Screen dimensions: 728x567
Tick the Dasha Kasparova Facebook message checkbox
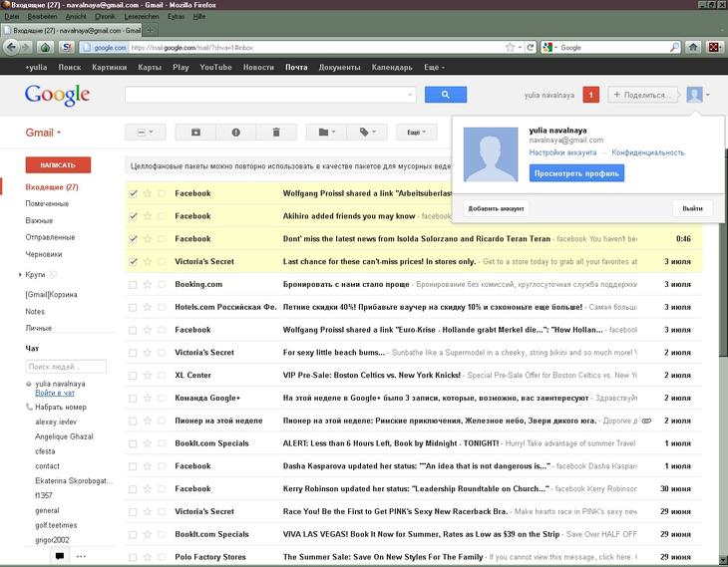(133, 466)
